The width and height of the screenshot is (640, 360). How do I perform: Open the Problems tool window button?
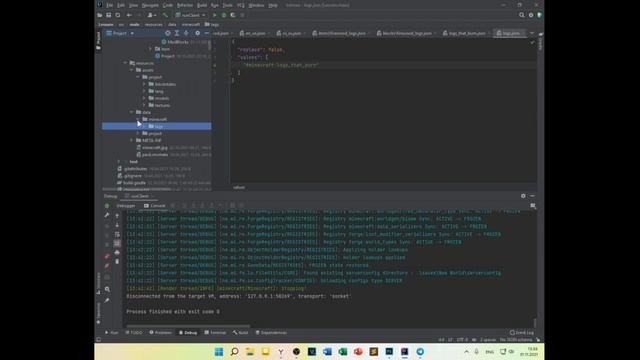coord(160,333)
